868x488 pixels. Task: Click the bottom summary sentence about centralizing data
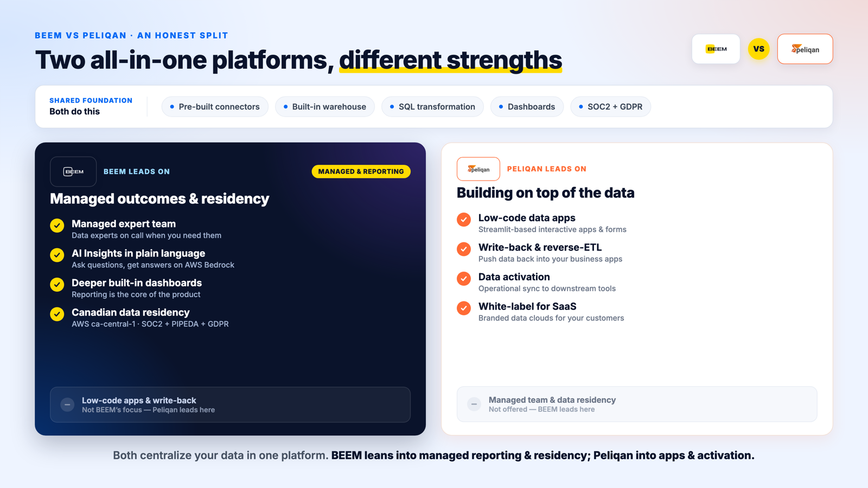433,455
